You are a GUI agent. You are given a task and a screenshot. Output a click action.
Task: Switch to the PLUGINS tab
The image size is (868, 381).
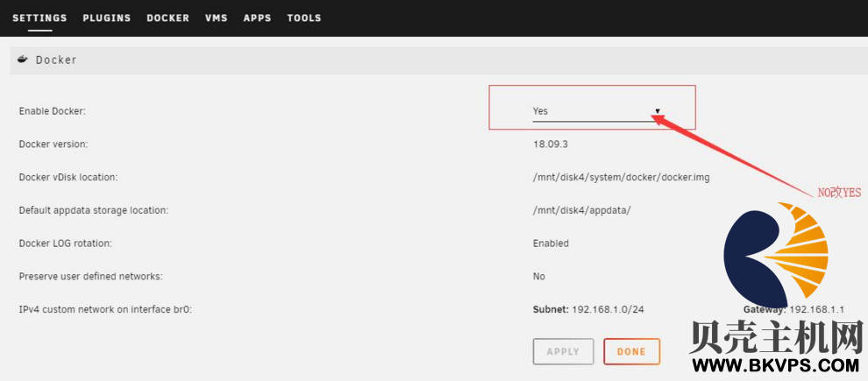[107, 18]
